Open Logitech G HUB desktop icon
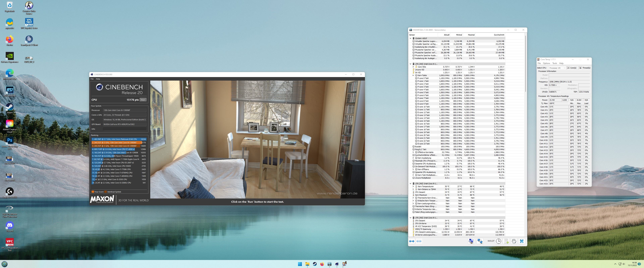 tap(10, 193)
